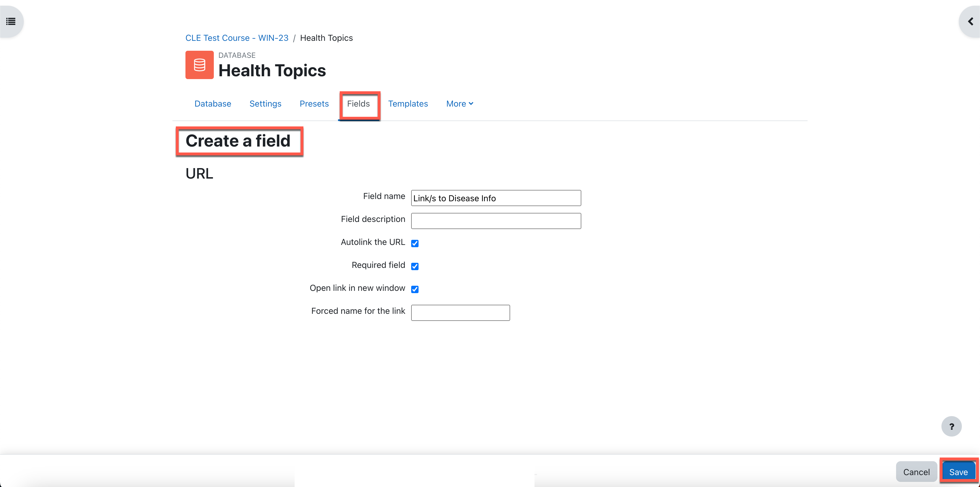
Task: Click the Required field label
Action: (378, 265)
